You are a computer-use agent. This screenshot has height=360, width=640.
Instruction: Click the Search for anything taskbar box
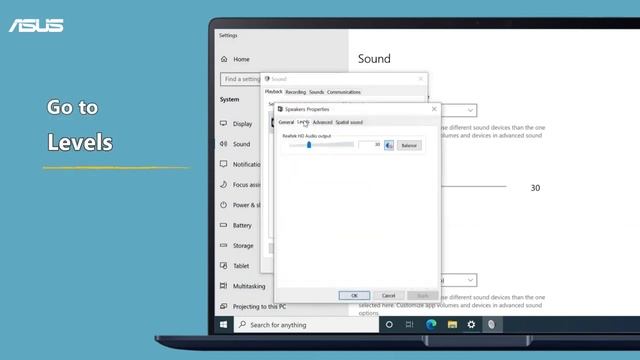[x=306, y=324]
